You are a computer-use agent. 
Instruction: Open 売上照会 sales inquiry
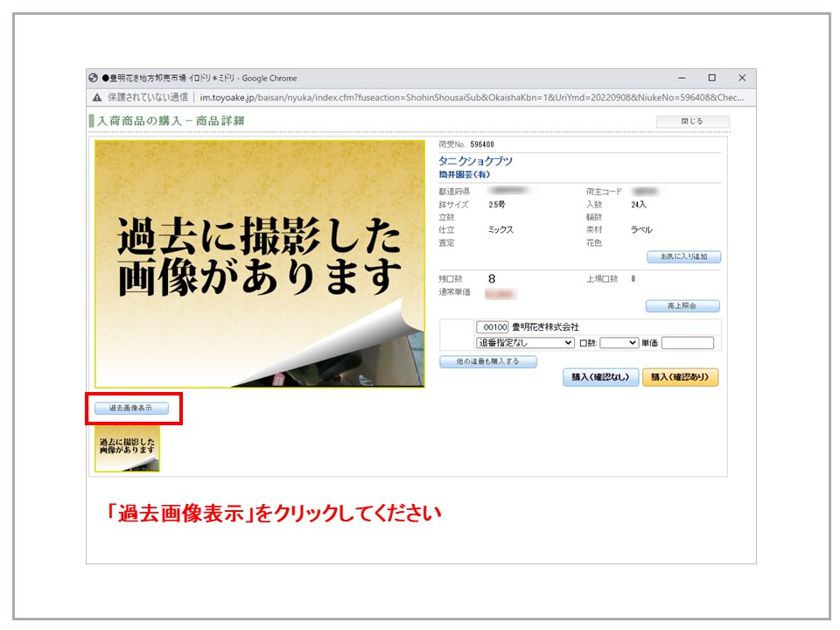tap(682, 306)
